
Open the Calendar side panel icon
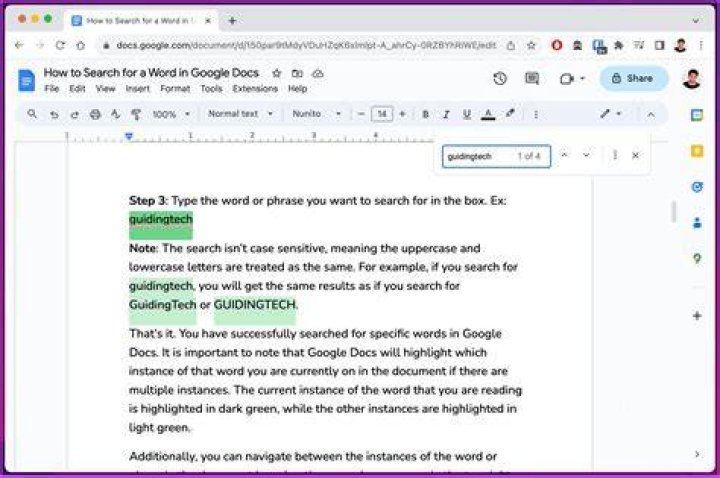[697, 115]
